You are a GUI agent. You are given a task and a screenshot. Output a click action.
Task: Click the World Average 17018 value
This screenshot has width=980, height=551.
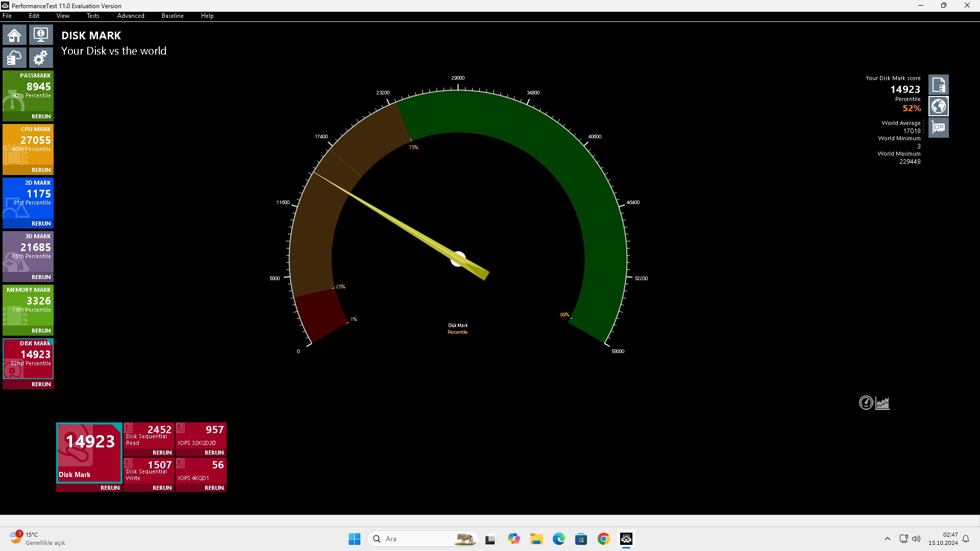tap(912, 131)
